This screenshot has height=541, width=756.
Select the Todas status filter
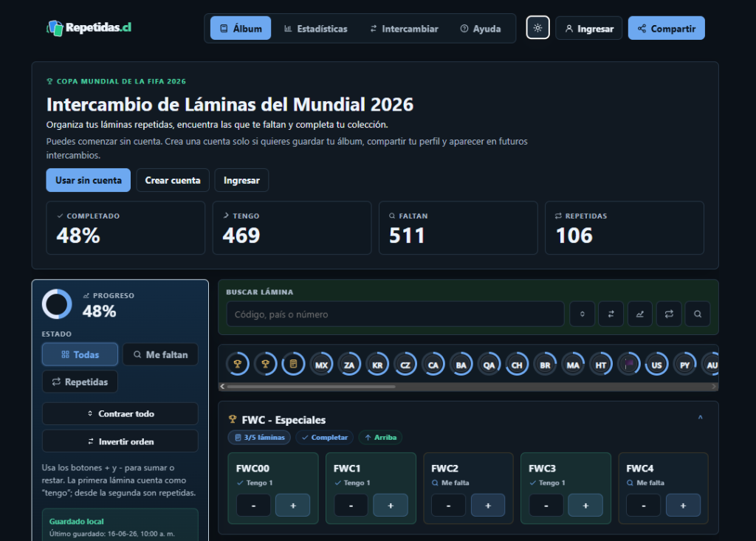pos(80,354)
